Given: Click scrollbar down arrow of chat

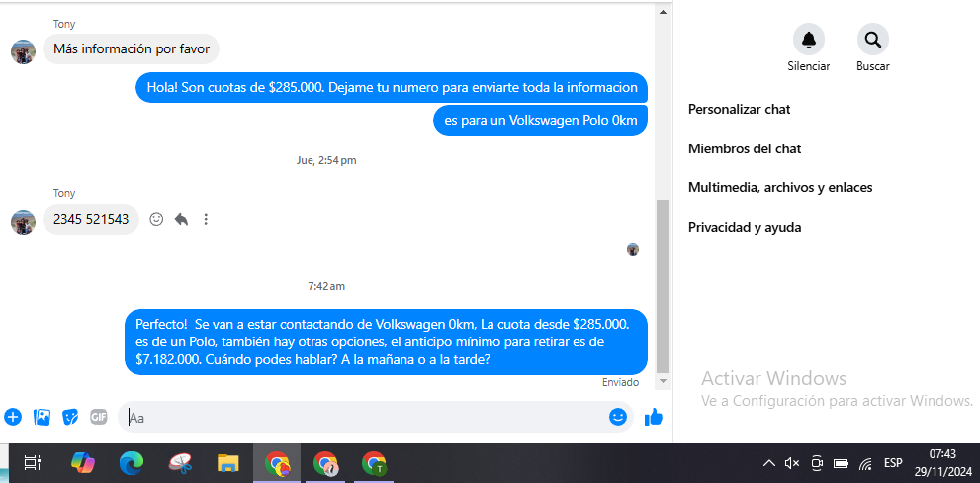Looking at the screenshot, I should click(664, 380).
